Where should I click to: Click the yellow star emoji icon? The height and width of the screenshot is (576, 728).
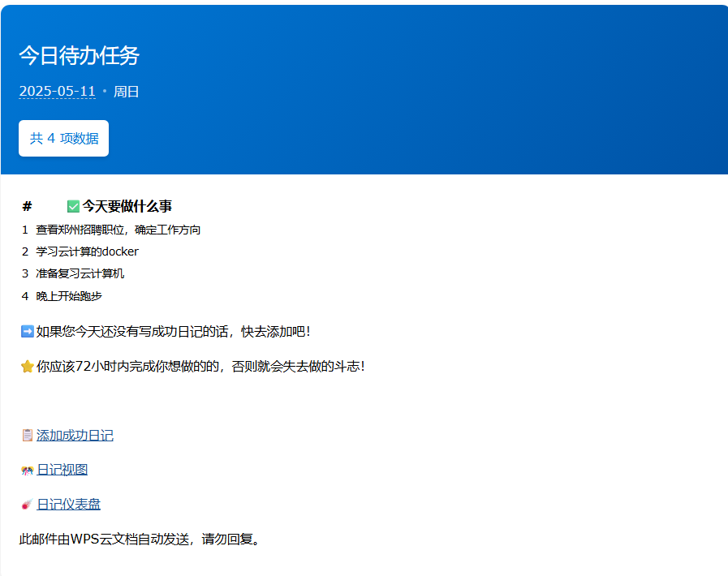[x=27, y=367]
